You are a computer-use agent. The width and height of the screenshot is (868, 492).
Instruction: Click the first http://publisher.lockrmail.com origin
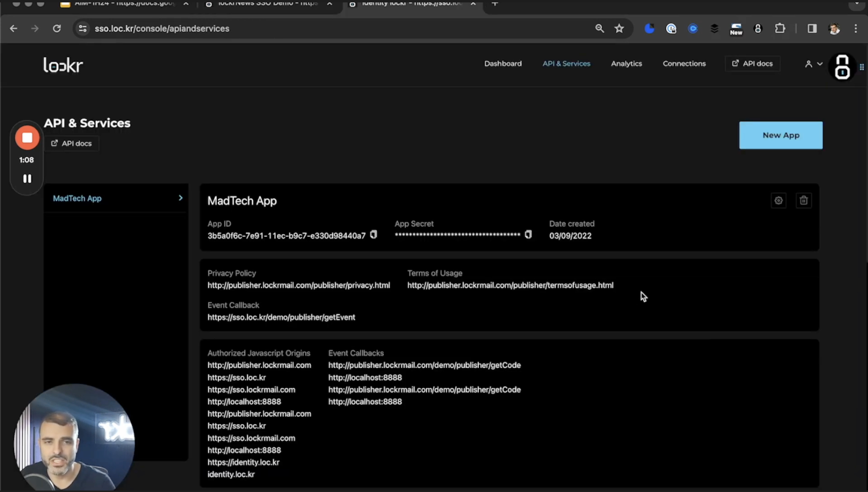point(259,365)
